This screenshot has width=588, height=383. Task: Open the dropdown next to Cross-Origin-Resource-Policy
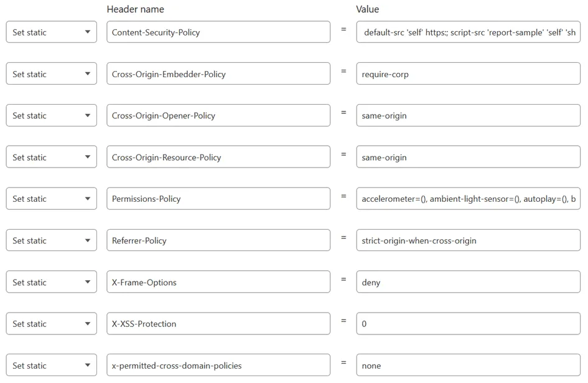point(51,158)
